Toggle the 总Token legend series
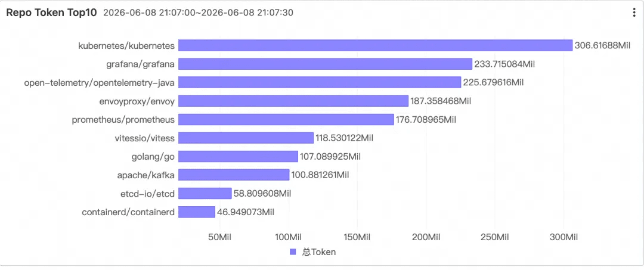644x270 pixels. [312, 252]
